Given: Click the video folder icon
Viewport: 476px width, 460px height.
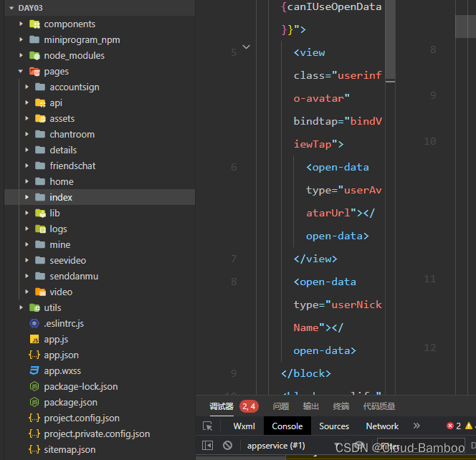Looking at the screenshot, I should click(40, 292).
